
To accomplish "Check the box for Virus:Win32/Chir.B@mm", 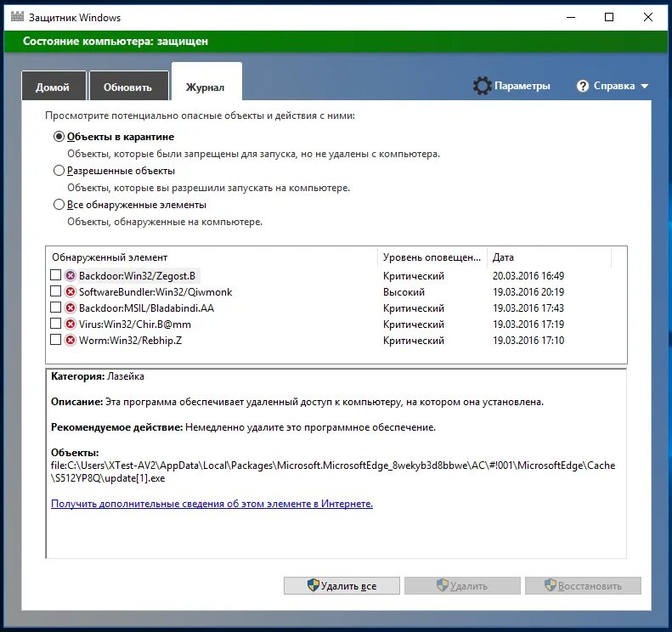I will [x=55, y=324].
